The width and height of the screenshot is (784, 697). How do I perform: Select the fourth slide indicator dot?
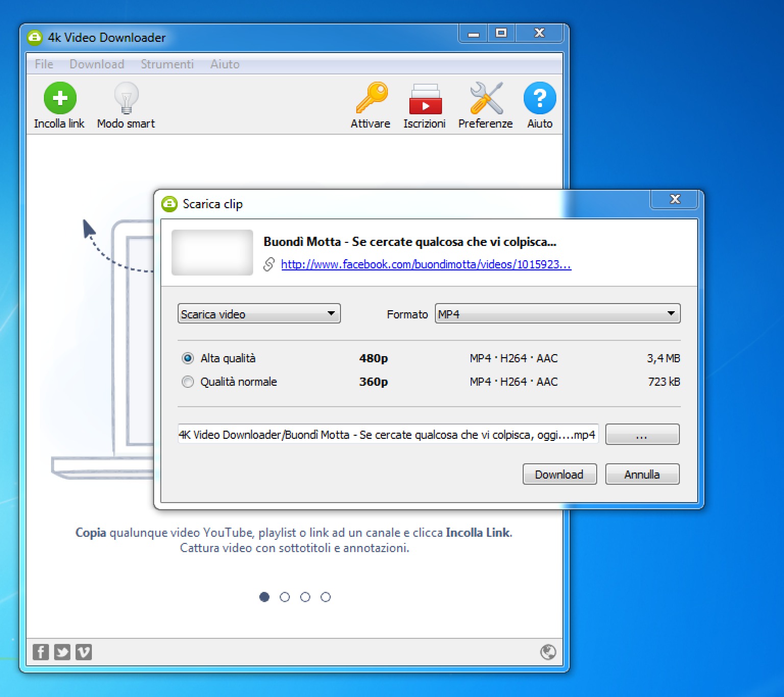pos(326,597)
